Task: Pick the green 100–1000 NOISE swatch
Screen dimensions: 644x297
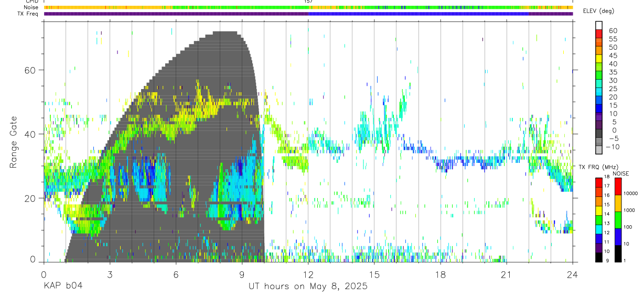Action: point(618,220)
